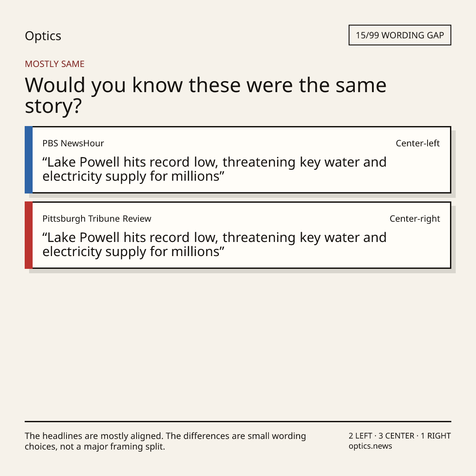
Task: Click the MOSTLY SAME label
Action: pyautogui.click(x=55, y=64)
